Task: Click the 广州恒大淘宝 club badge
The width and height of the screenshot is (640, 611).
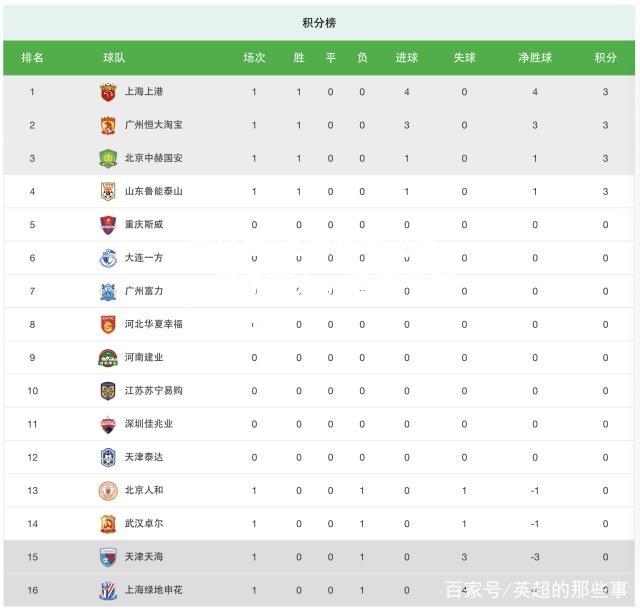Action: tap(108, 125)
